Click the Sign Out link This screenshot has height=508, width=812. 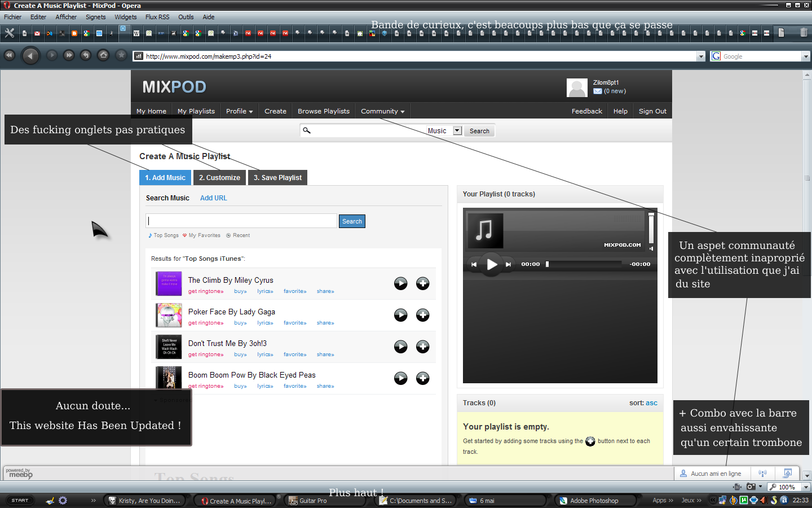652,111
